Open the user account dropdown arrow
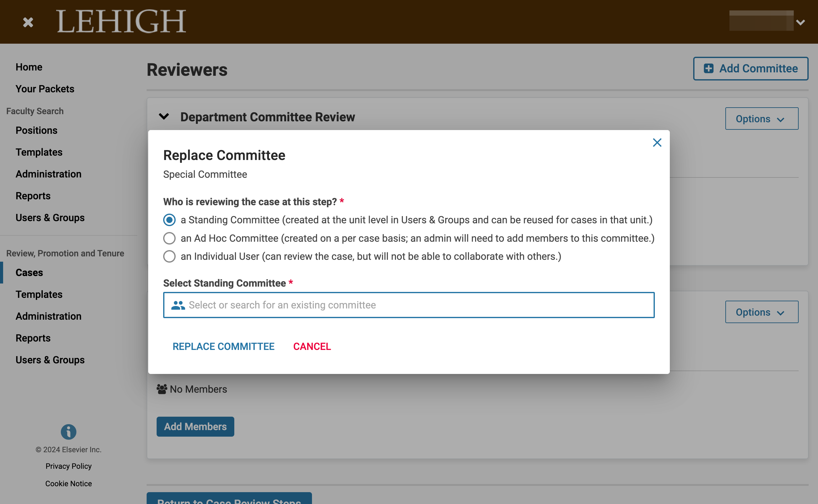 [800, 22]
